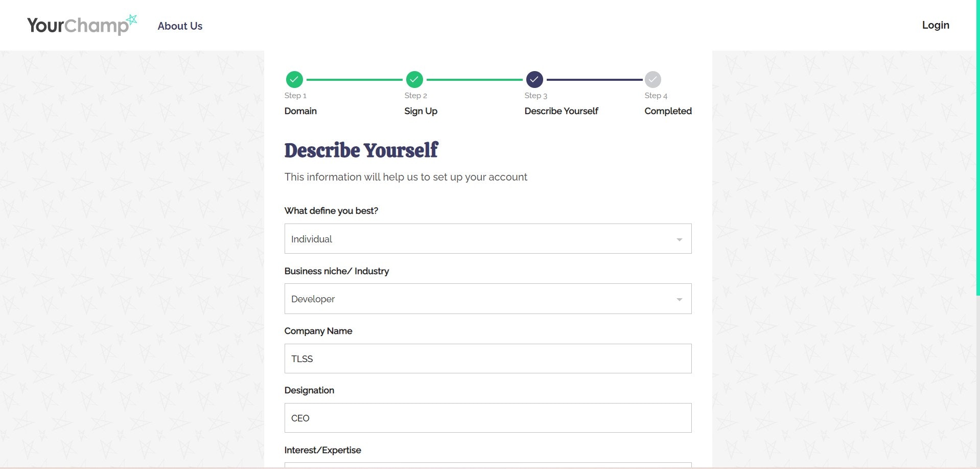Click the Step 3 Describe Yourself circle

[x=534, y=80]
